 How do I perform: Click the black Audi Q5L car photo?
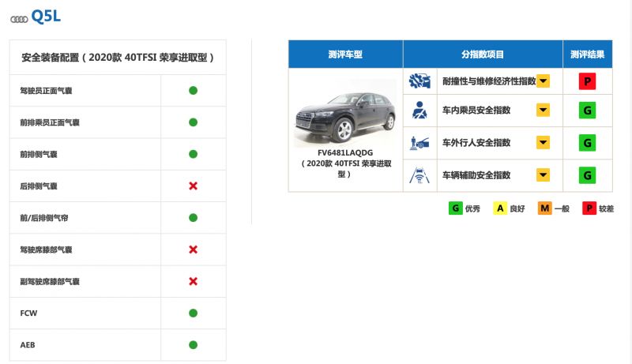pyautogui.click(x=345, y=114)
